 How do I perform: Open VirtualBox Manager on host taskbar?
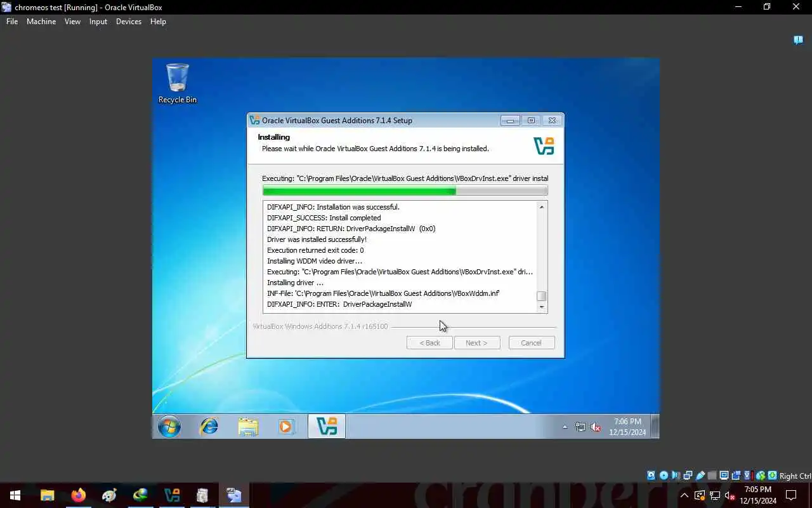[x=172, y=495]
